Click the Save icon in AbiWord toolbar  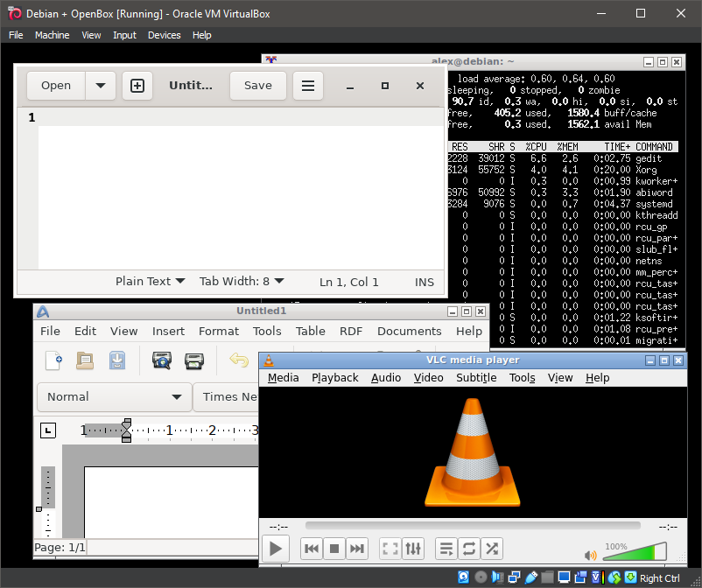point(116,360)
